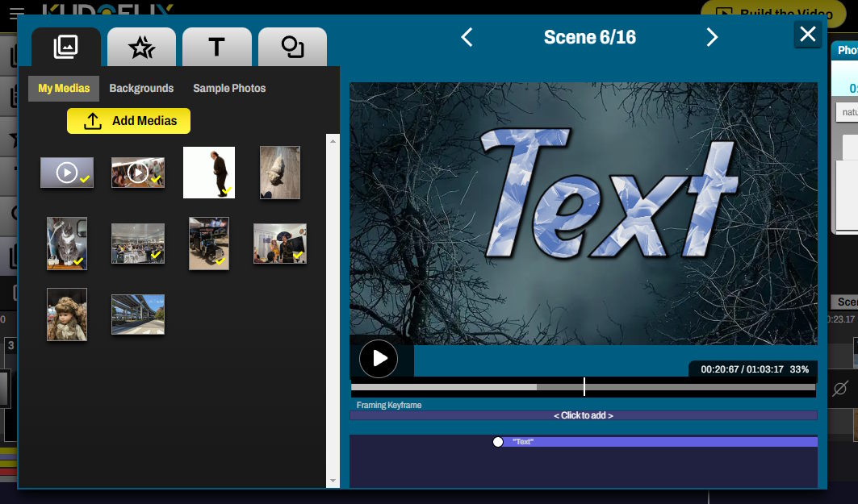Select the doll photo thumbnail
858x504 pixels.
coord(66,314)
